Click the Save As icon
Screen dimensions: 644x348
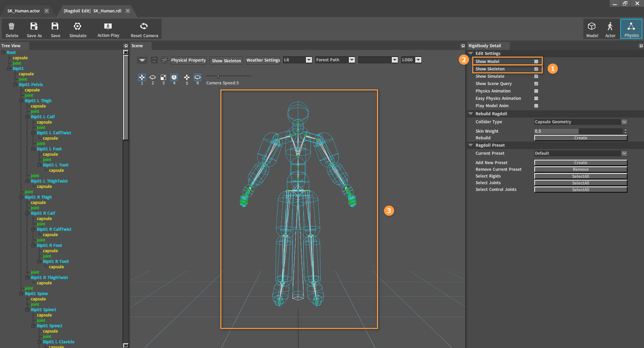34,26
